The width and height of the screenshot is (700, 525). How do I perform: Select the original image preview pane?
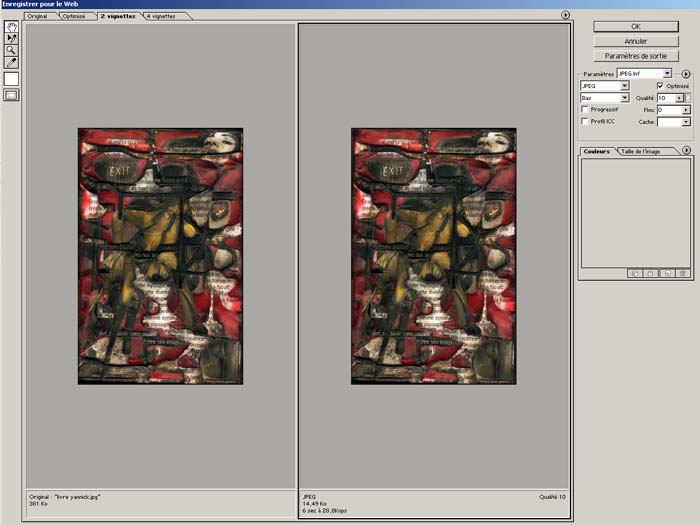point(161,256)
